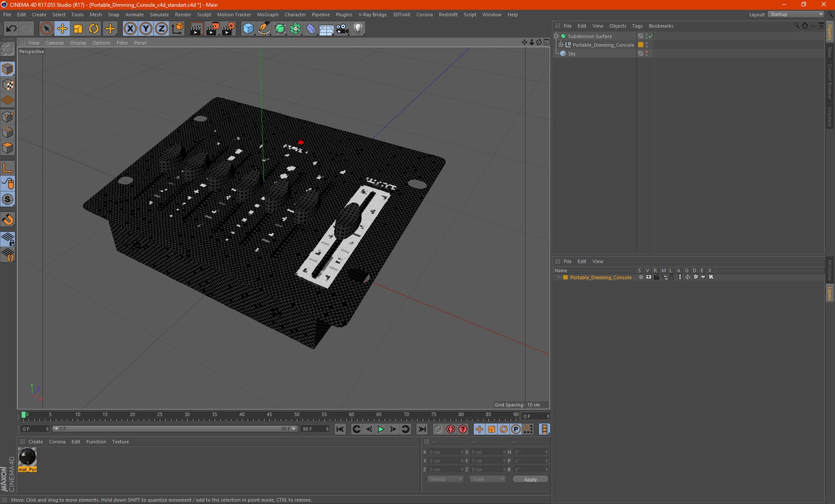This screenshot has height=504, width=835.
Task: Select the Move tool in top toolbar
Action: pyautogui.click(x=62, y=29)
